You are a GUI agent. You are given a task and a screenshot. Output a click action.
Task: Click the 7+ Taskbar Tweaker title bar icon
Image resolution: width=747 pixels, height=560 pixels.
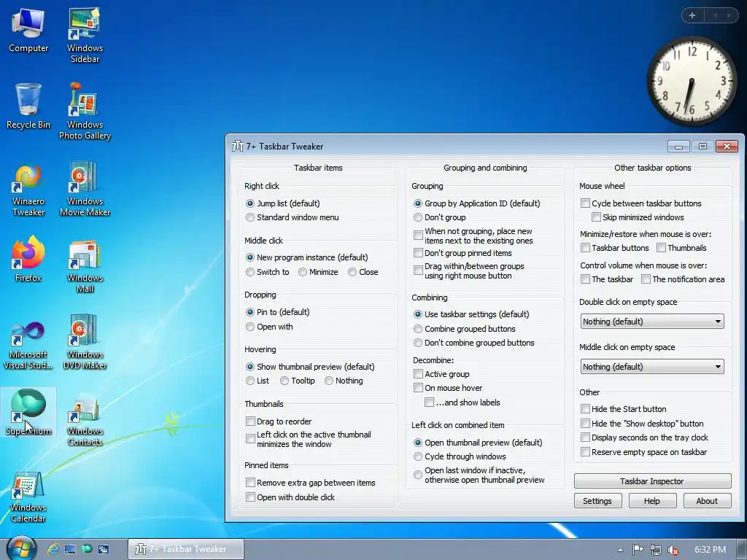point(237,146)
